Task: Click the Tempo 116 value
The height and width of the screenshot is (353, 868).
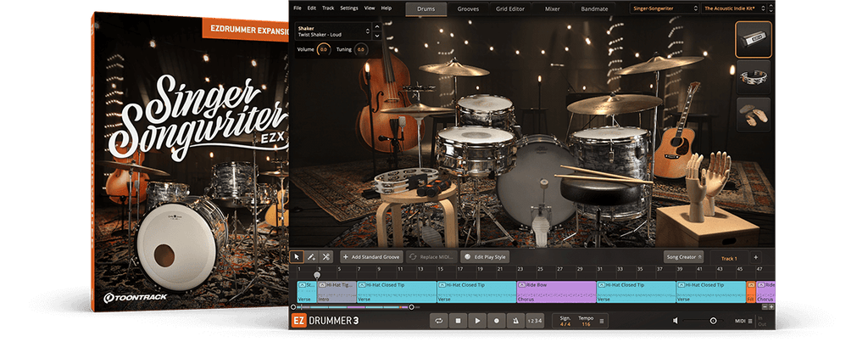Action: tap(586, 323)
